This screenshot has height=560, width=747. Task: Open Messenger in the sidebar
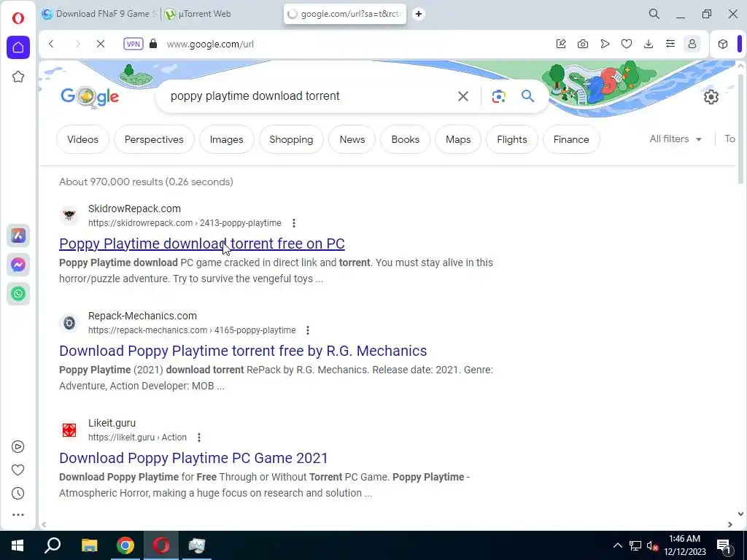click(18, 265)
